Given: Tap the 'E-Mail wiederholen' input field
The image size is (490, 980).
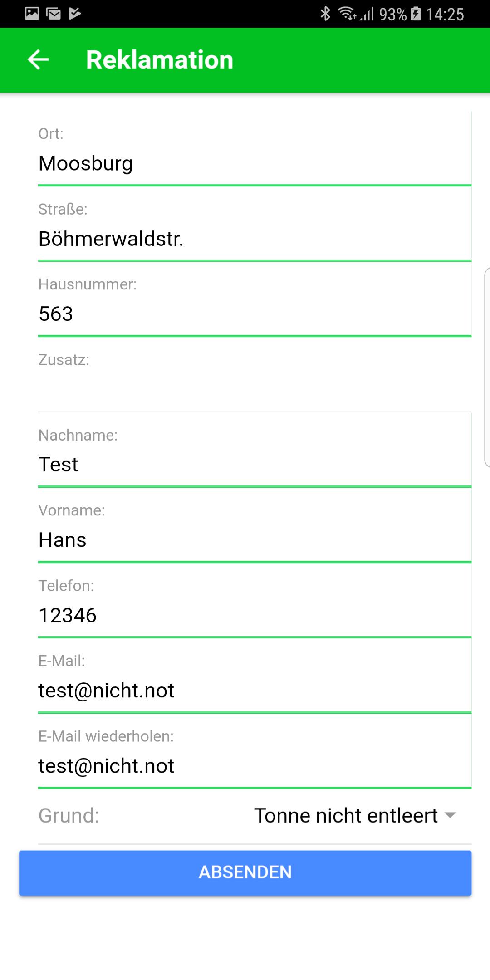Looking at the screenshot, I should pyautogui.click(x=254, y=766).
